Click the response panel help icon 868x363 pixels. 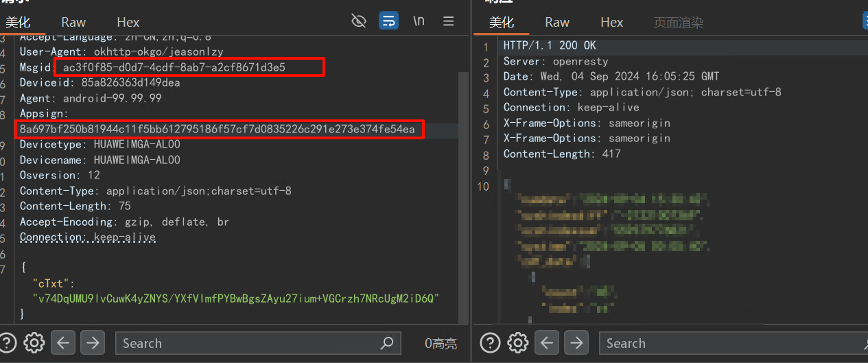[x=490, y=342]
